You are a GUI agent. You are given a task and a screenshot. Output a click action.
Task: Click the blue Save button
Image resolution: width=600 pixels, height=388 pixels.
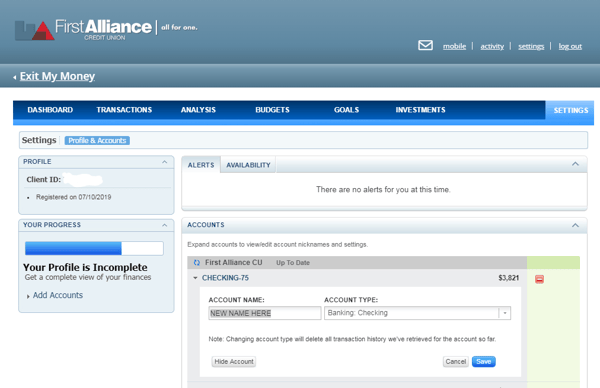(x=484, y=362)
